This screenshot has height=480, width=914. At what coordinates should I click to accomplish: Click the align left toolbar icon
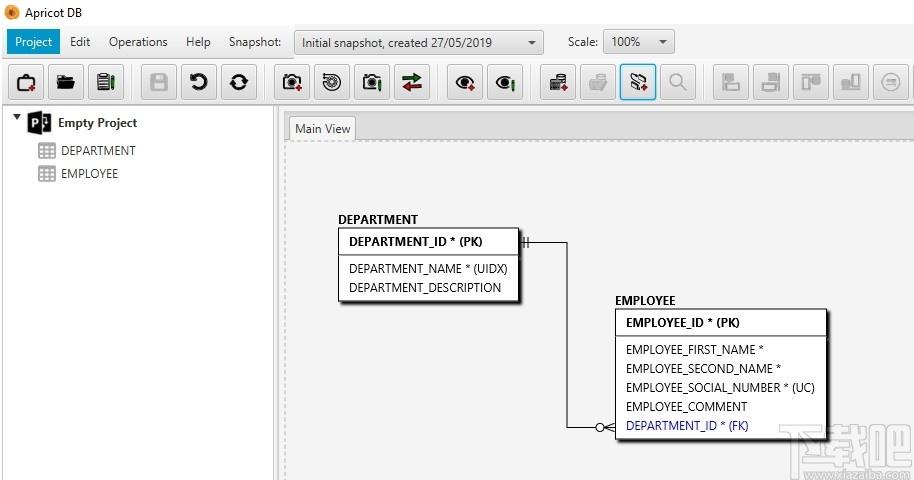coord(730,82)
